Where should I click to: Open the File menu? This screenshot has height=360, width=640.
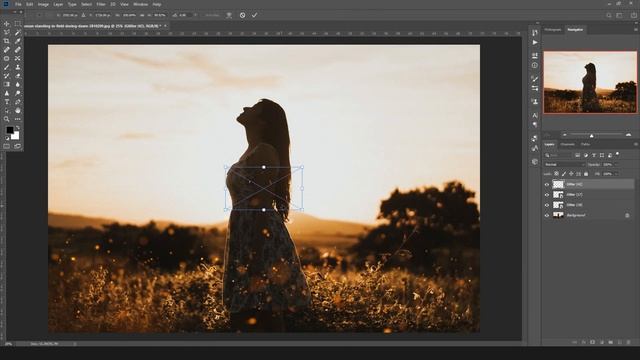click(x=18, y=4)
